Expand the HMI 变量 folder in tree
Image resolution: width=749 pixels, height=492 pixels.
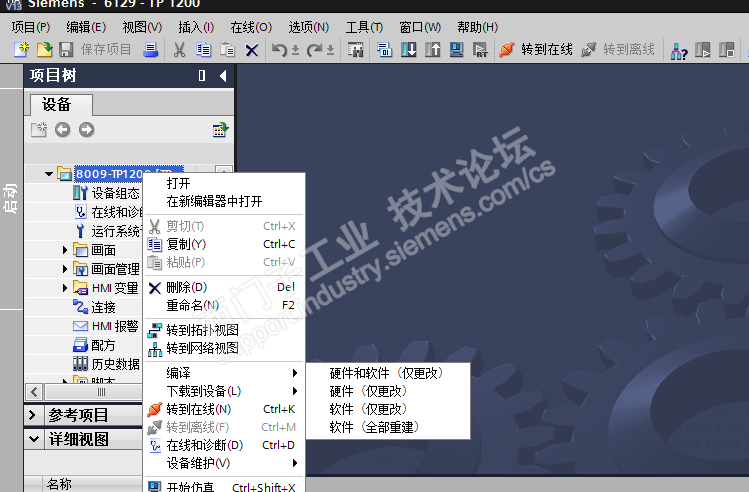point(65,288)
